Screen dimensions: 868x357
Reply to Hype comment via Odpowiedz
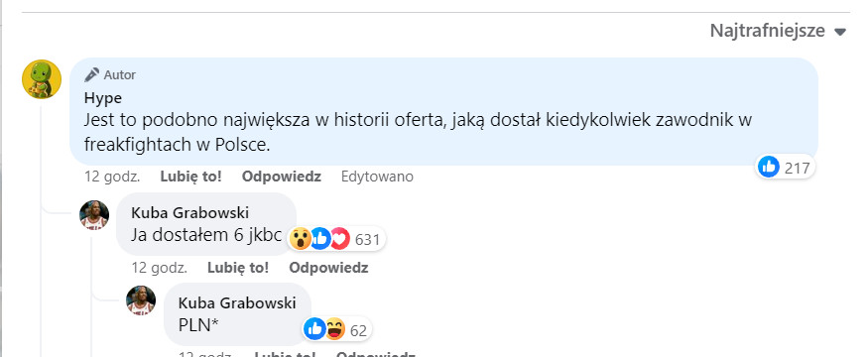pyautogui.click(x=281, y=177)
